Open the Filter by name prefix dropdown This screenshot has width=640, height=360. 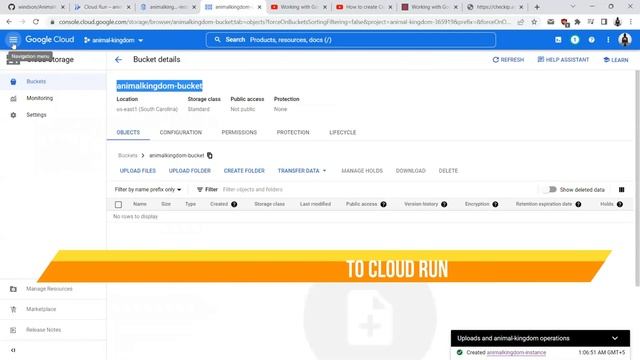(x=148, y=189)
